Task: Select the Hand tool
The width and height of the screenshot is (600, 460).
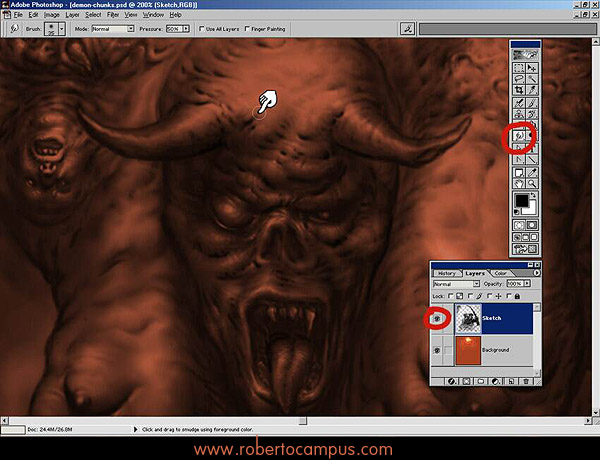Action: pyautogui.click(x=519, y=184)
